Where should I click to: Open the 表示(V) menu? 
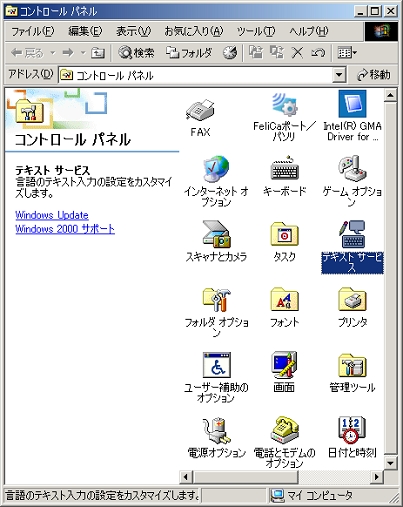tap(133, 32)
